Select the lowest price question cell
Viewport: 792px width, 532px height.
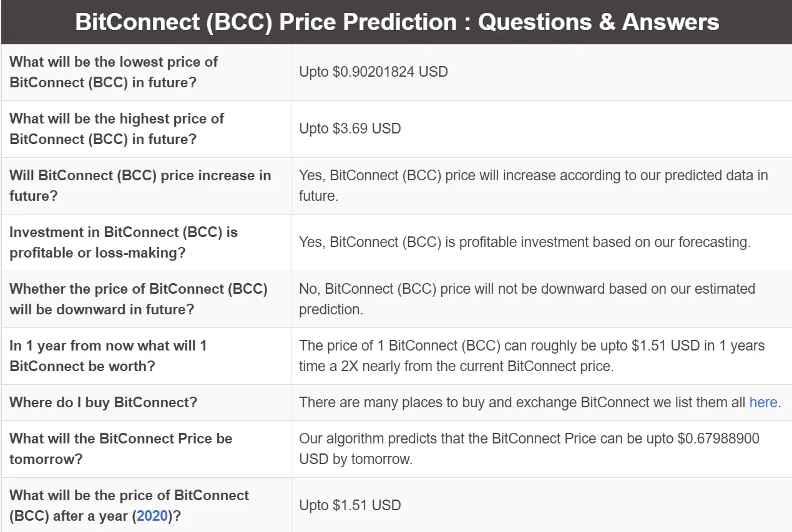(x=114, y=72)
